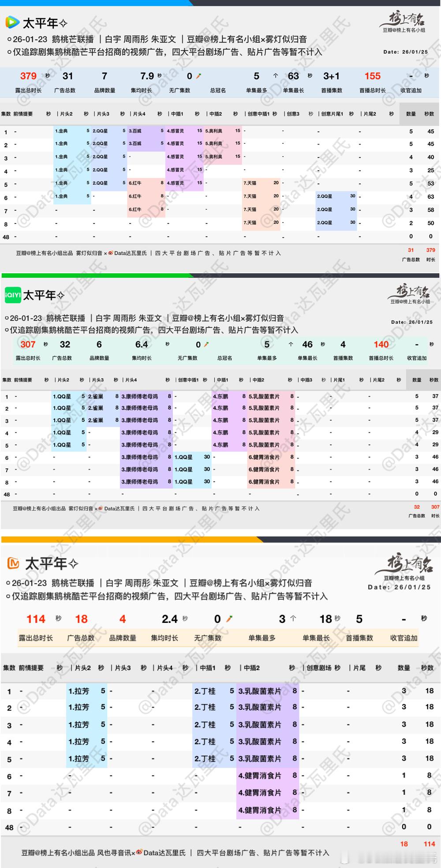
Task: Click the 2.丁桂 cell in Mango TV row 3
Action: (x=214, y=725)
